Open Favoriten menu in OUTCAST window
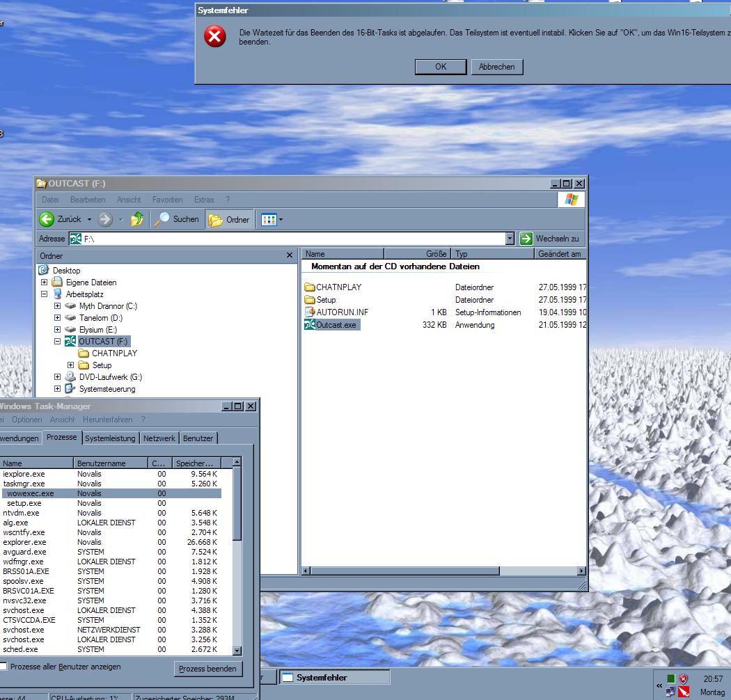This screenshot has width=731, height=700. coord(167,200)
